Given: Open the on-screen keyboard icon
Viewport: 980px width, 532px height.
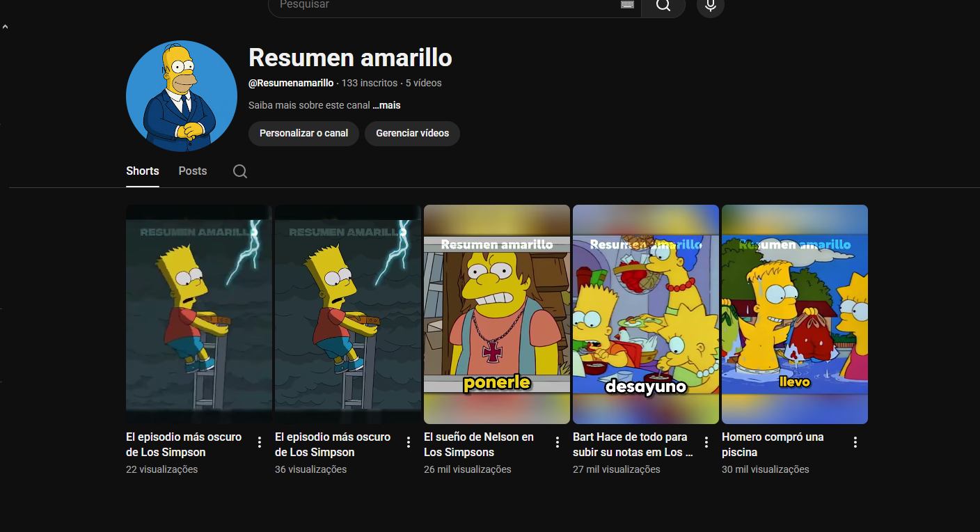Looking at the screenshot, I should click(x=627, y=5).
